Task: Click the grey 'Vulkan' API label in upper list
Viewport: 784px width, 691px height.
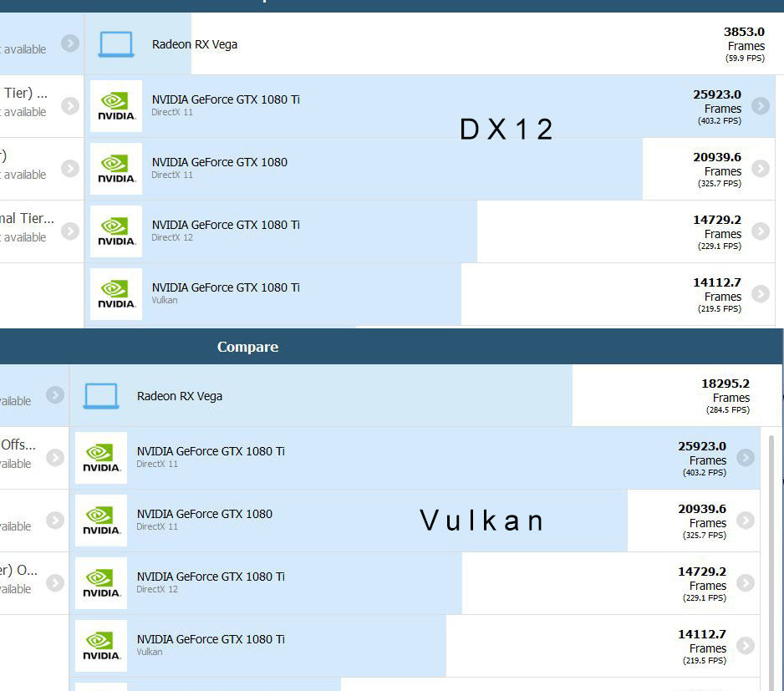Action: click(x=165, y=300)
